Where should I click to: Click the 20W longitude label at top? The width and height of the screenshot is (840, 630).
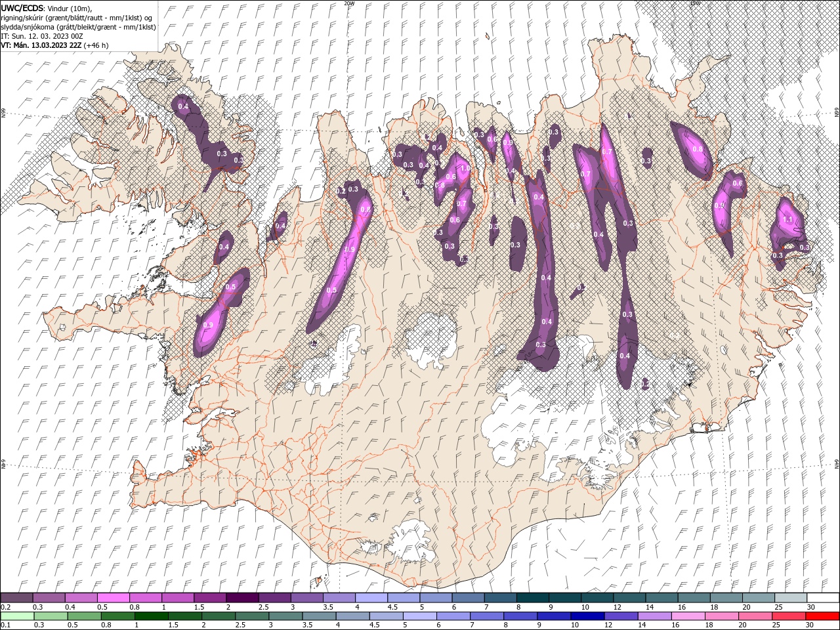349,3
